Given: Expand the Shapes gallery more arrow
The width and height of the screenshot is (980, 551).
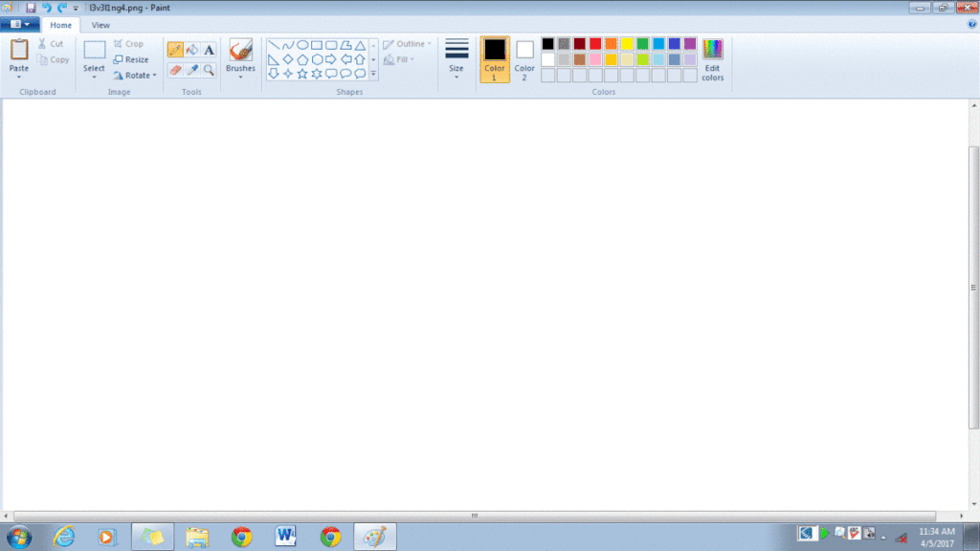Looking at the screenshot, I should tap(374, 74).
